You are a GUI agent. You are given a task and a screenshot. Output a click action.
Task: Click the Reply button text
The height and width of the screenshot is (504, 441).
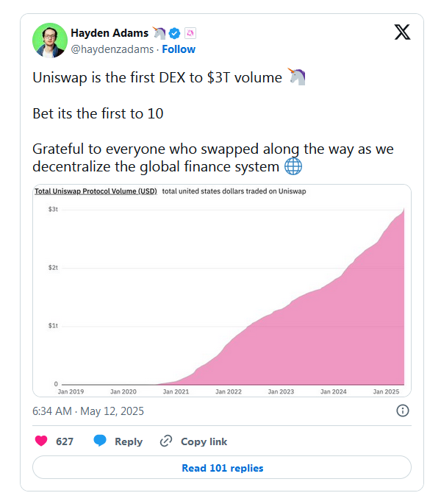tap(129, 441)
